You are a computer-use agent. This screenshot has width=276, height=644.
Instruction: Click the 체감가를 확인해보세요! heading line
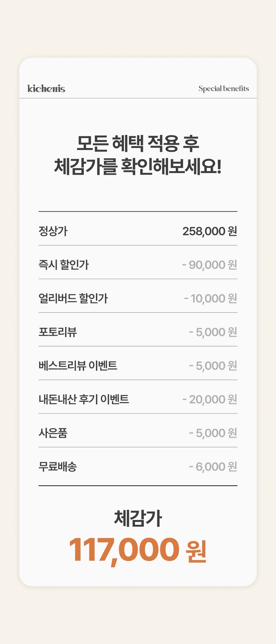[138, 167]
